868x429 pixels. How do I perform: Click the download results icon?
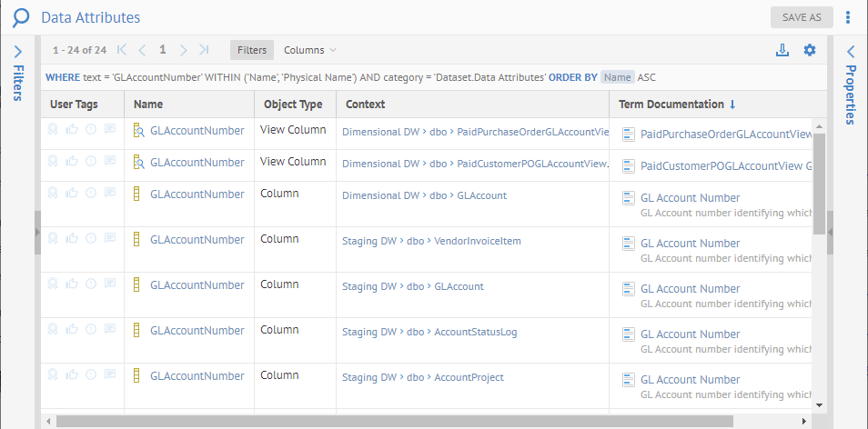[x=782, y=50]
